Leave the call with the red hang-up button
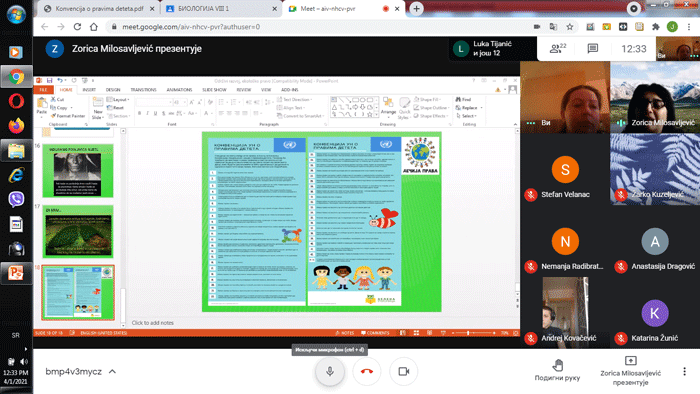 click(367, 371)
